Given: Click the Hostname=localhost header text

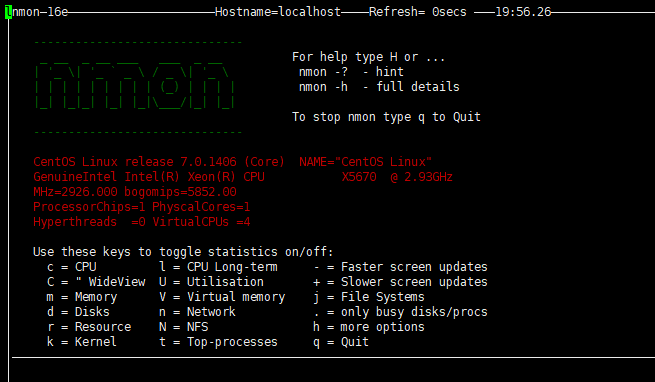Looking at the screenshot, I should [278, 12].
